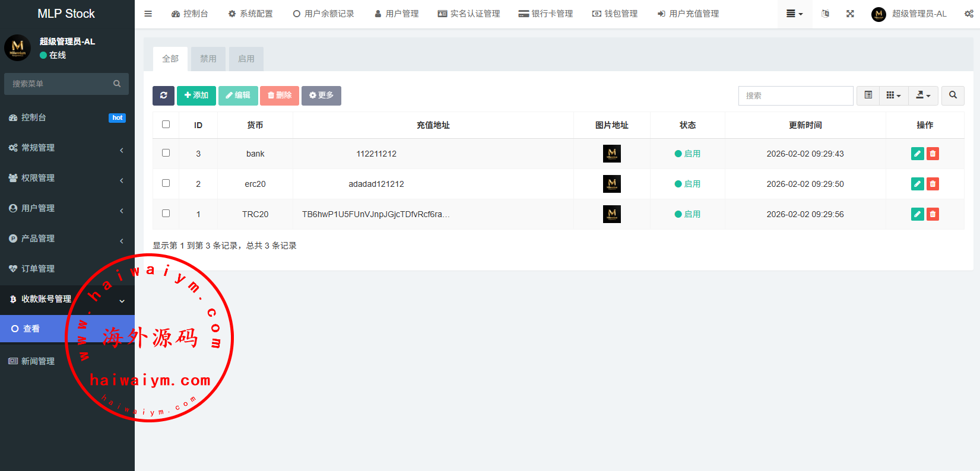Enter fullscreen using the expand icon

[x=850, y=14]
